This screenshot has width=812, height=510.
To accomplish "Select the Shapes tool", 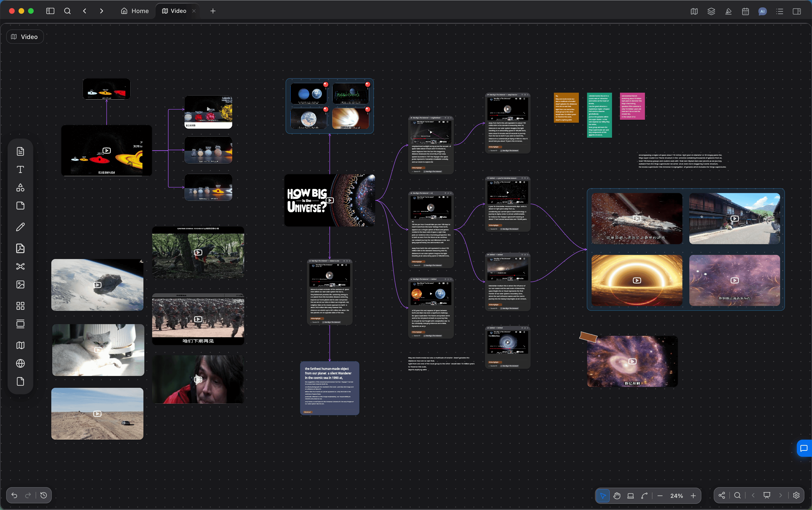I will [x=20, y=188].
